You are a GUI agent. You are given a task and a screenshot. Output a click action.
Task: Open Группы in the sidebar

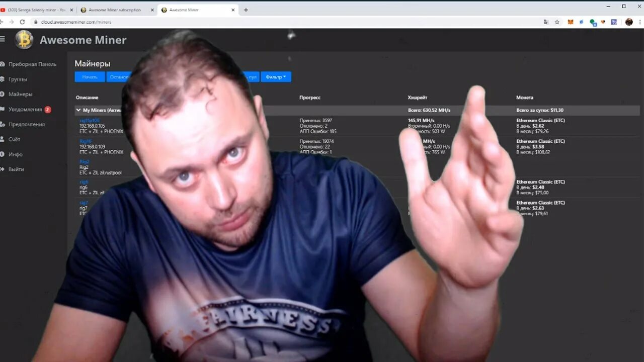18,79
